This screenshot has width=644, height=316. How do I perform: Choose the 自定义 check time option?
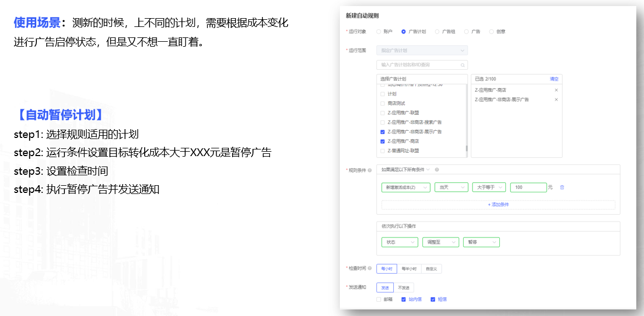tap(431, 269)
